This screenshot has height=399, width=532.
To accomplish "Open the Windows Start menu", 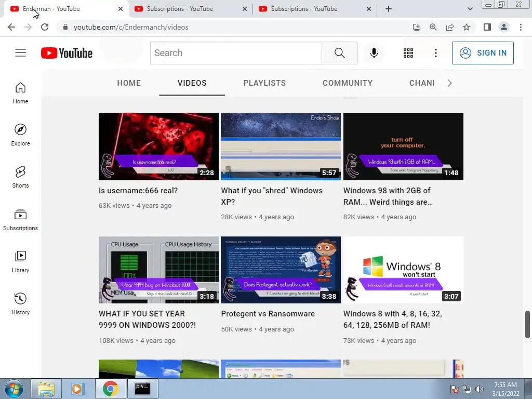I will tap(14, 389).
